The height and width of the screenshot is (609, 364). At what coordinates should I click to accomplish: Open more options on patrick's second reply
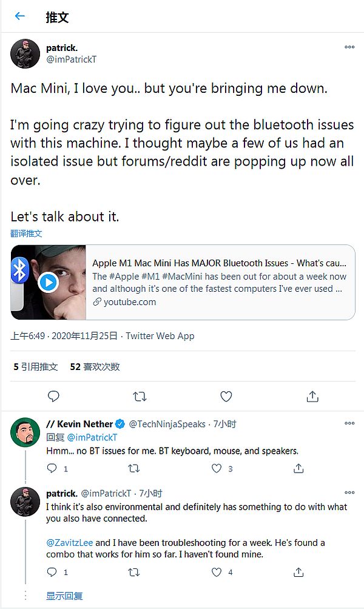point(349,493)
